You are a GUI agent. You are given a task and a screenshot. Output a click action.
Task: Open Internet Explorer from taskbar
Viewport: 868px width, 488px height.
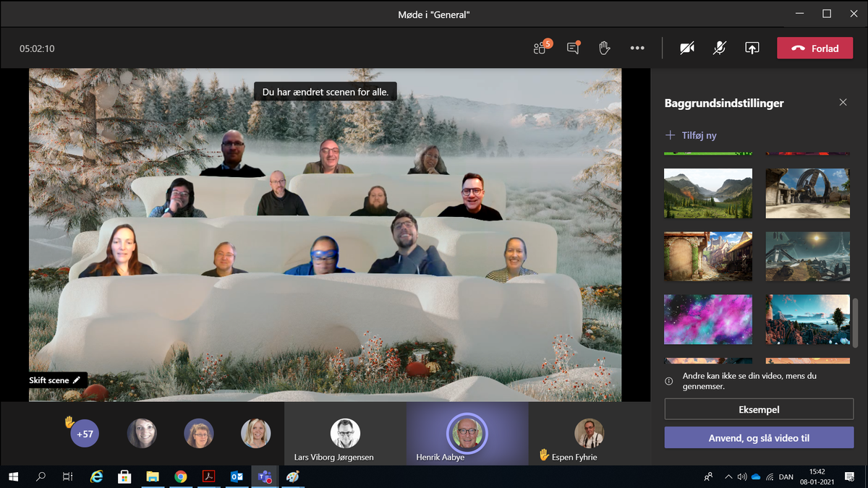(x=96, y=476)
